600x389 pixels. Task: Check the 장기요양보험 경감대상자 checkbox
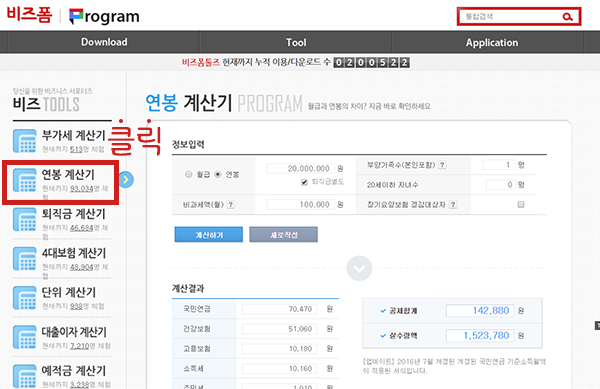click(521, 205)
